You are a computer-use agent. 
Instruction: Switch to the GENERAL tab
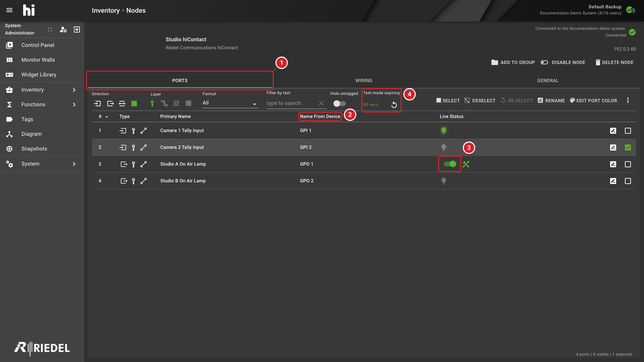pyautogui.click(x=548, y=80)
